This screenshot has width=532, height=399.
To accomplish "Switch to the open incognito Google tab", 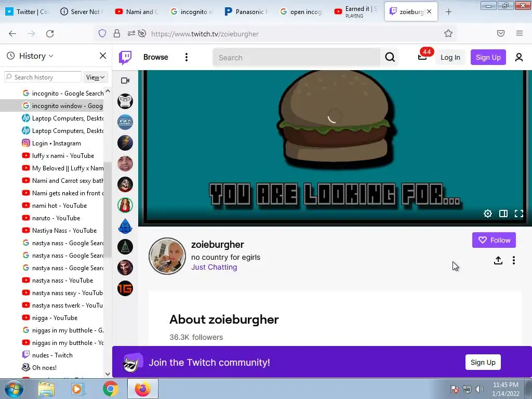I will pos(302,12).
